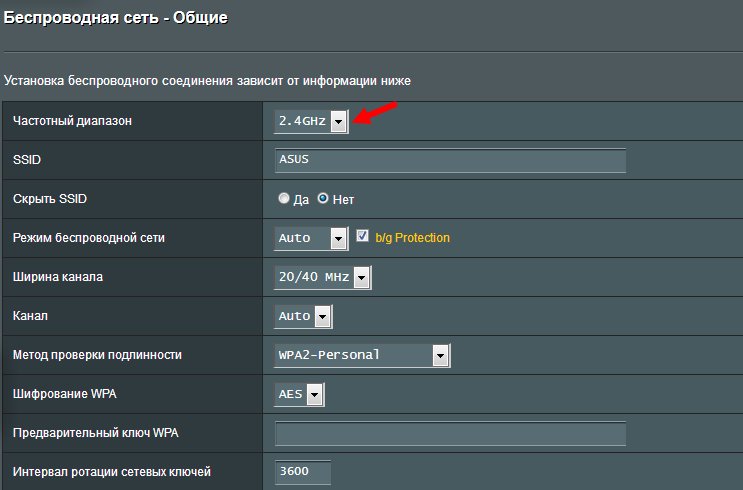Click the Шифрование WPA label
The image size is (743, 490).
[x=64, y=394]
